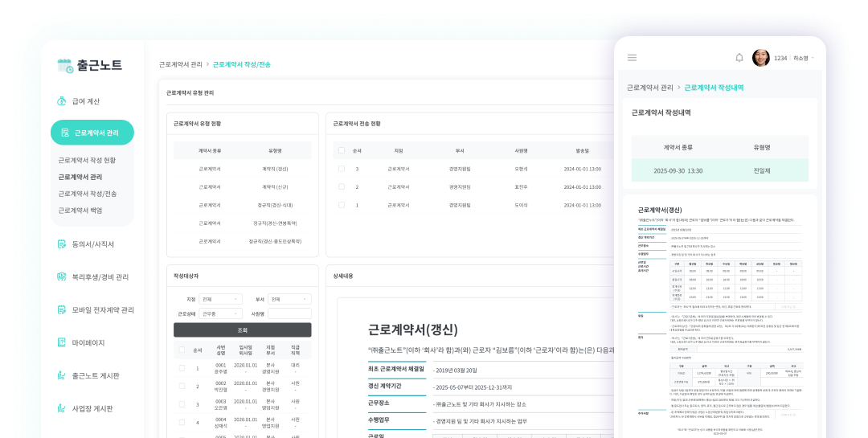This screenshot has height=438, width=868.
Task: Select 근로계약서 작성/전송 submenu item
Action: [x=88, y=194]
